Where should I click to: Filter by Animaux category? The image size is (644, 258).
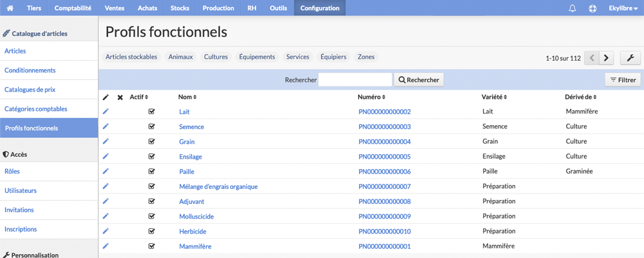tap(180, 57)
